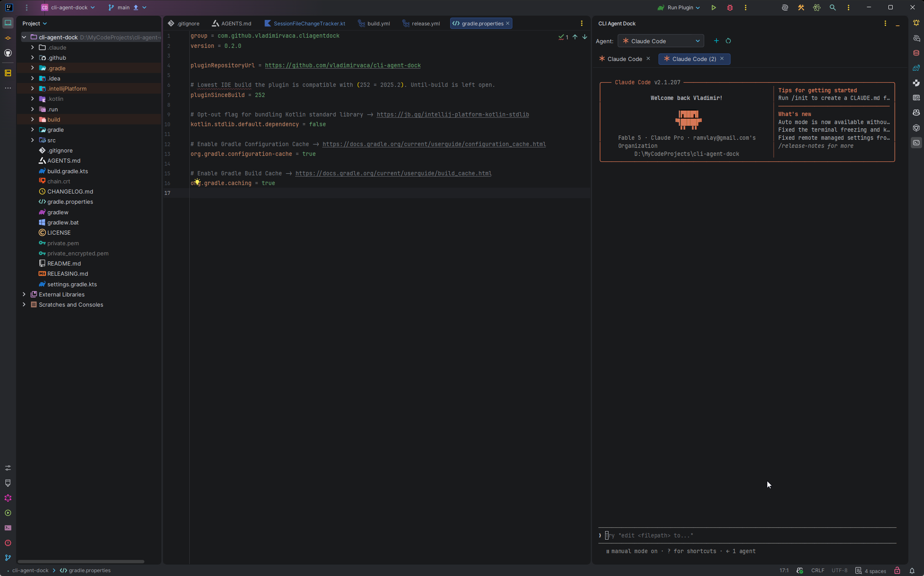Screen dimensions: 924x576
Task: Open the Structure tool window icon
Action: pos(8,73)
